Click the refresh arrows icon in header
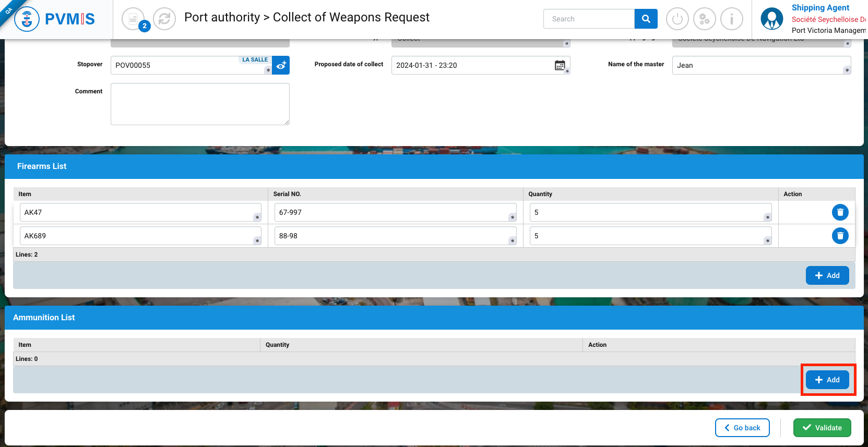This screenshot has height=447, width=868. coord(164,19)
